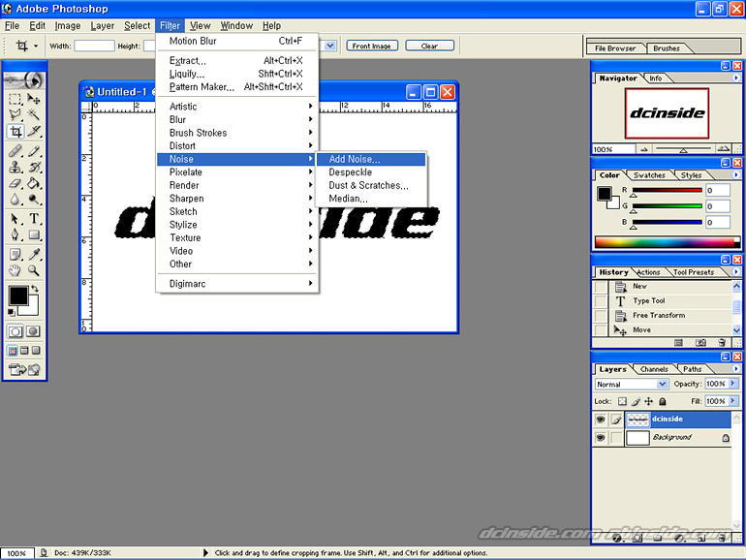Viewport: 746px width, 560px height.
Task: Click the Width input field
Action: (x=94, y=46)
